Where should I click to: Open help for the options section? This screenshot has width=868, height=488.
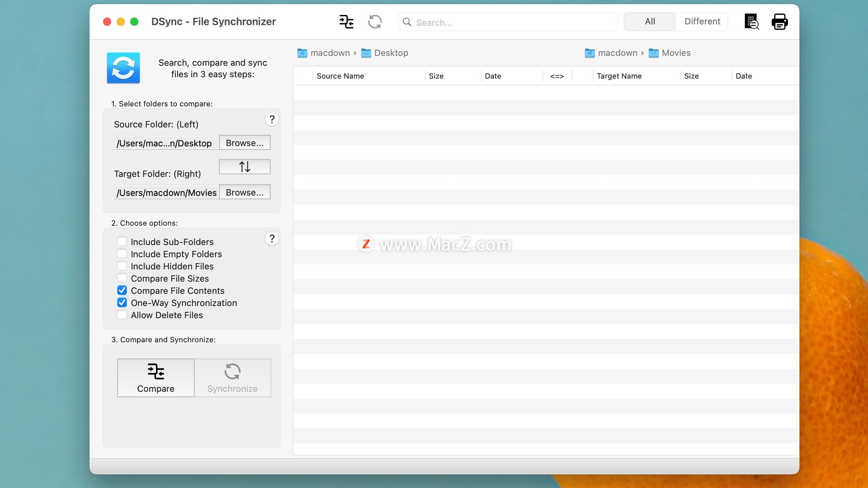[x=272, y=239]
